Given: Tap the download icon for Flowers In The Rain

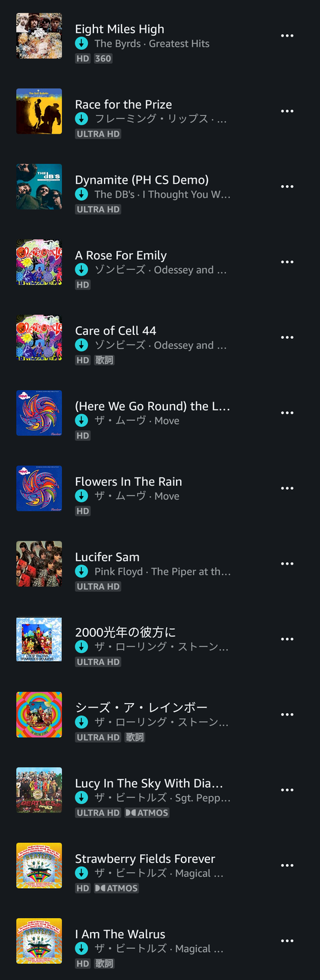Looking at the screenshot, I should (81, 496).
